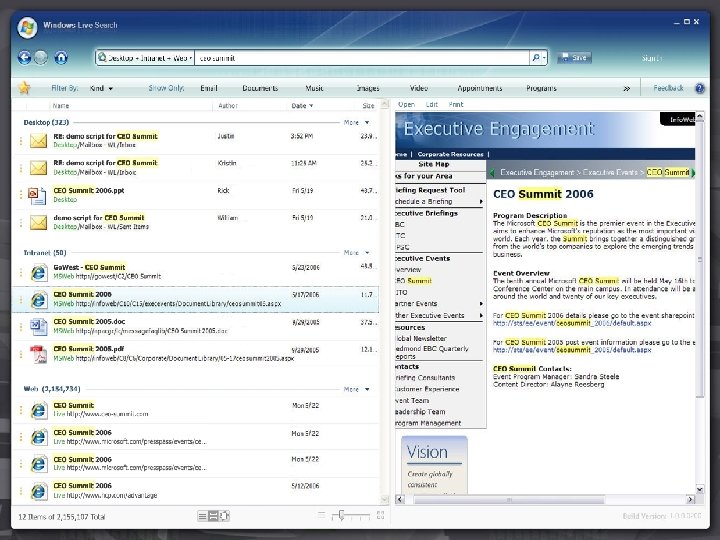Click the Word icon for CEO Summit 2005.doc
Viewport: 720px width, 540px height.
(x=39, y=326)
